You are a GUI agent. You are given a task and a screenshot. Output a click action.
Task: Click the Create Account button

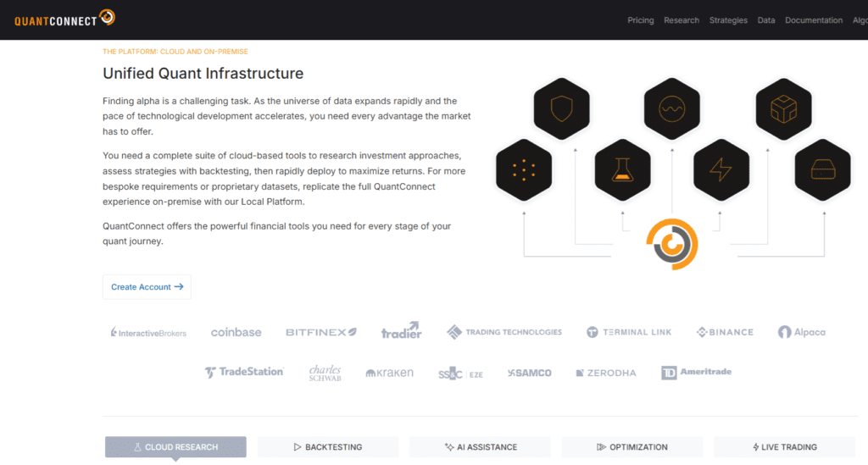pos(147,287)
